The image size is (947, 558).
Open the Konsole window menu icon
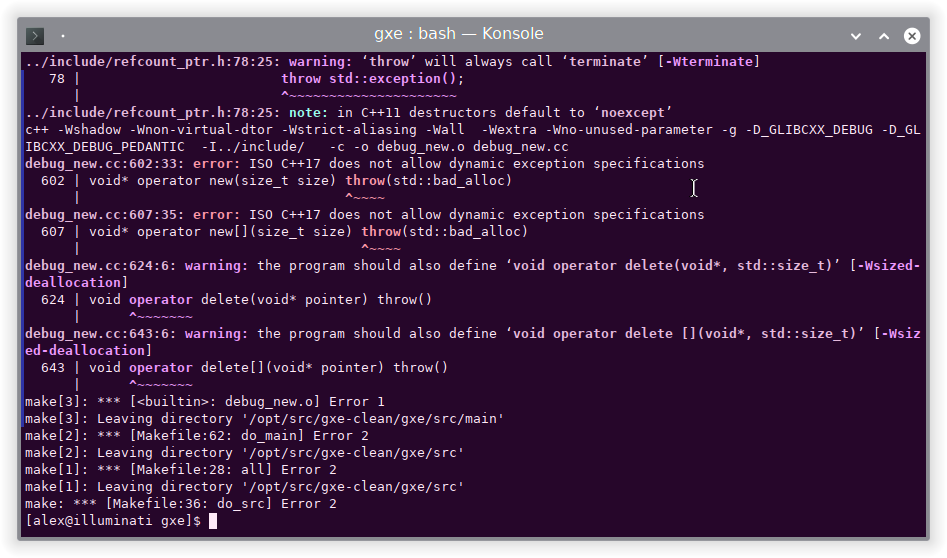[x=35, y=36]
